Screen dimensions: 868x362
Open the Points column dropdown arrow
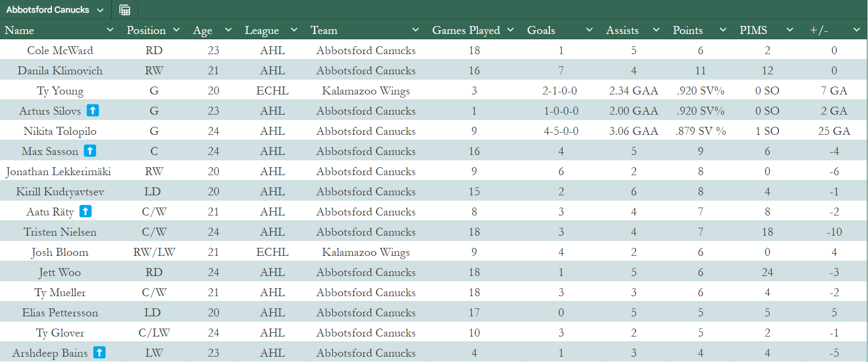[x=723, y=30]
